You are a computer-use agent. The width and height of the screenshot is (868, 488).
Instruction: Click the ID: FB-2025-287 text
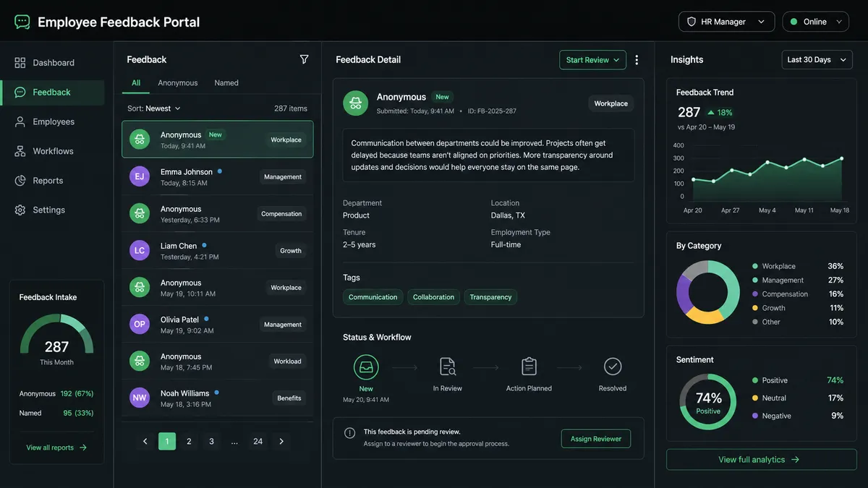point(492,111)
